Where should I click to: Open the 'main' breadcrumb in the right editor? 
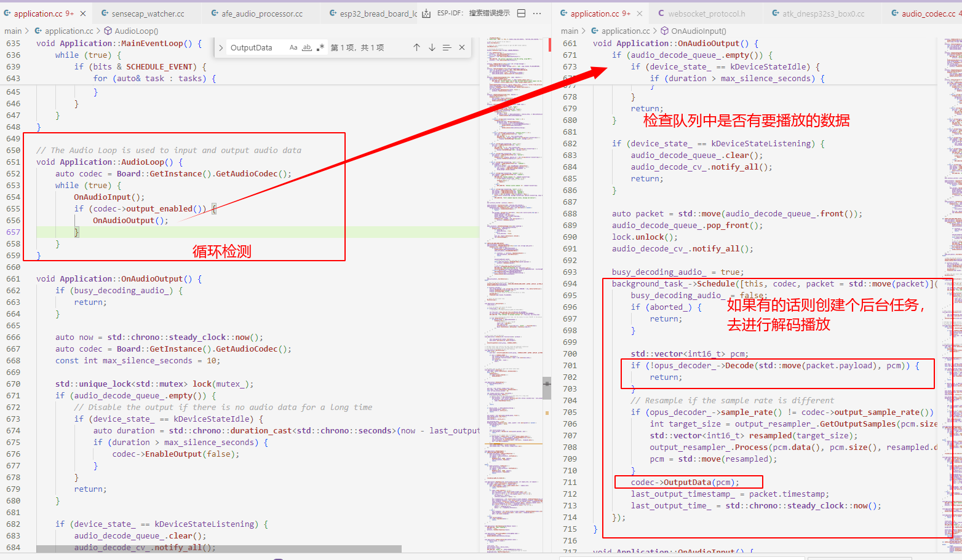[x=570, y=31]
